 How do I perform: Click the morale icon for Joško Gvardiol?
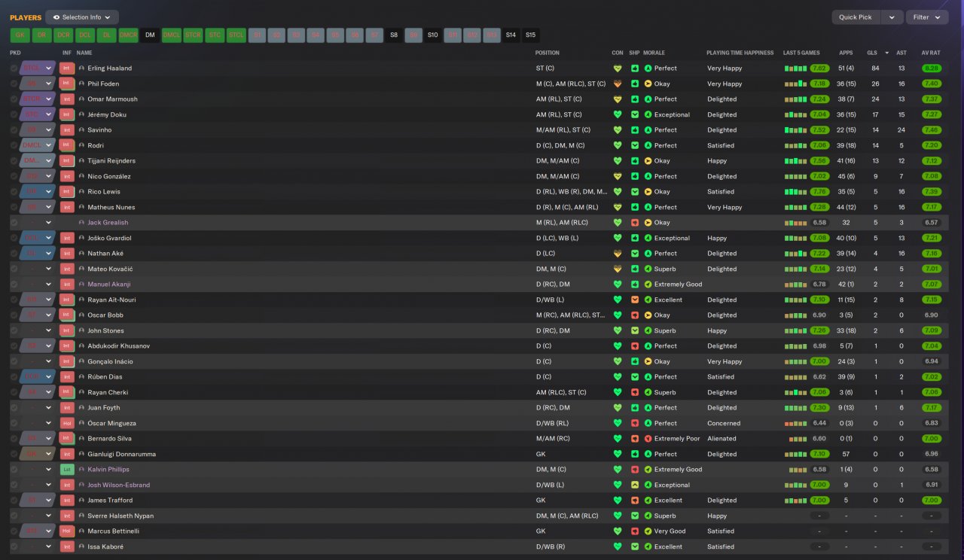point(648,238)
